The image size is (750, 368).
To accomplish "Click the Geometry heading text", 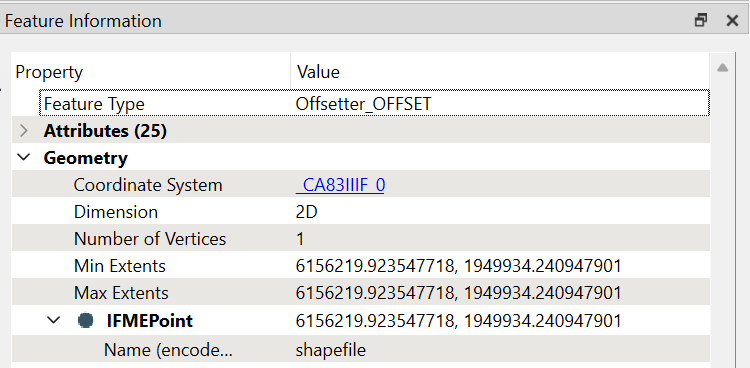I will pyautogui.click(x=86, y=158).
